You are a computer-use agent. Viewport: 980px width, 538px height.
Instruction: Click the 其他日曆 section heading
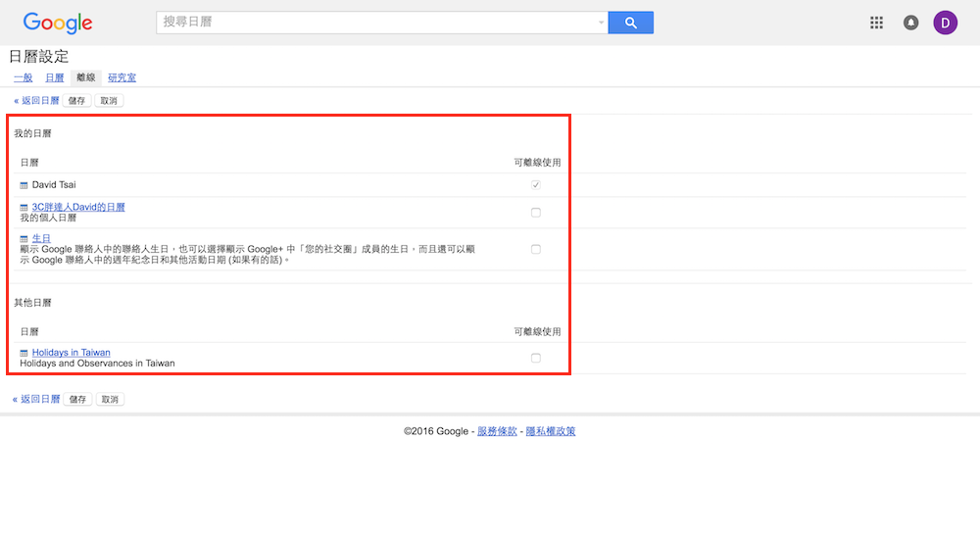[x=32, y=303]
